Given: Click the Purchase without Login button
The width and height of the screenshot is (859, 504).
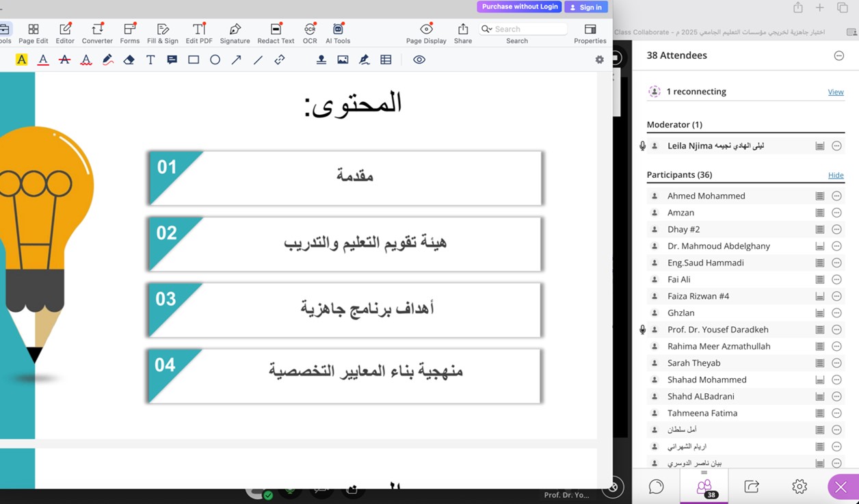Looking at the screenshot, I should 519,7.
